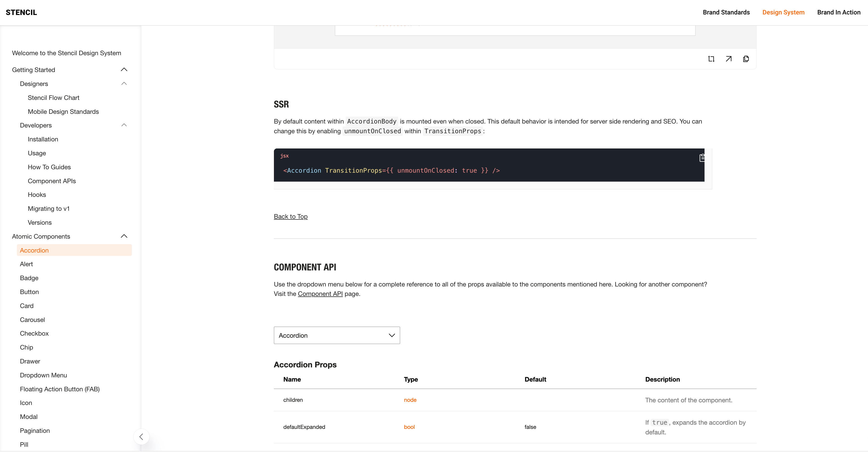Copy the jsx code snippet clipboard icon
868x452 pixels.
click(702, 158)
